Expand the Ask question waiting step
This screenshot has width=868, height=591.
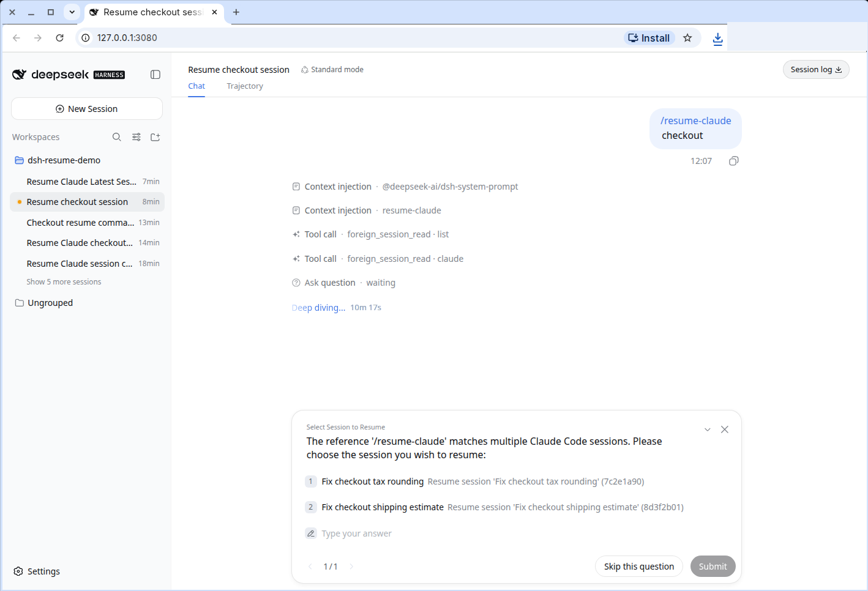[343, 283]
